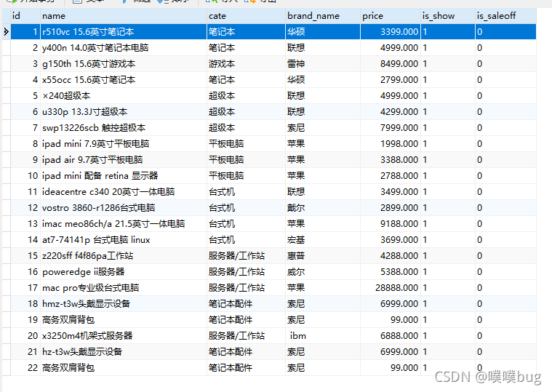Viewport: 552px width, 392px height.
Task: Select the name cell 'at7-74141p 台式电脑 linux'
Action: click(x=123, y=240)
